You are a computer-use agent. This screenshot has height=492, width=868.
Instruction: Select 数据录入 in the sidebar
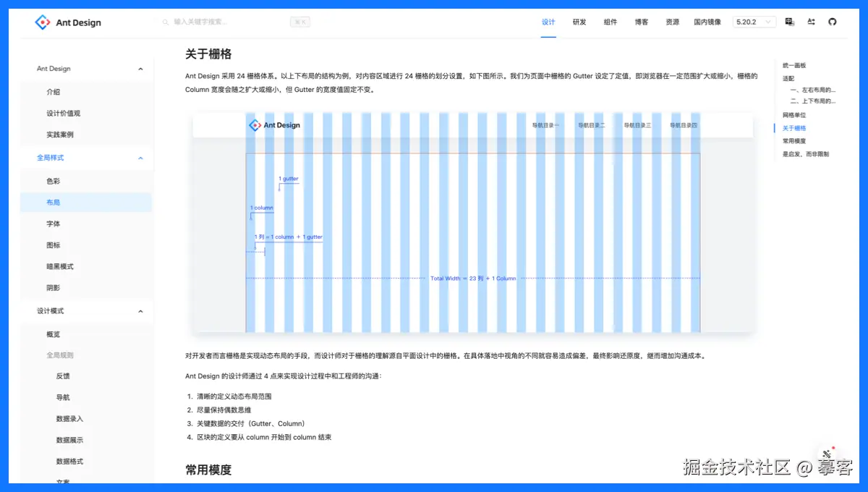86,419
